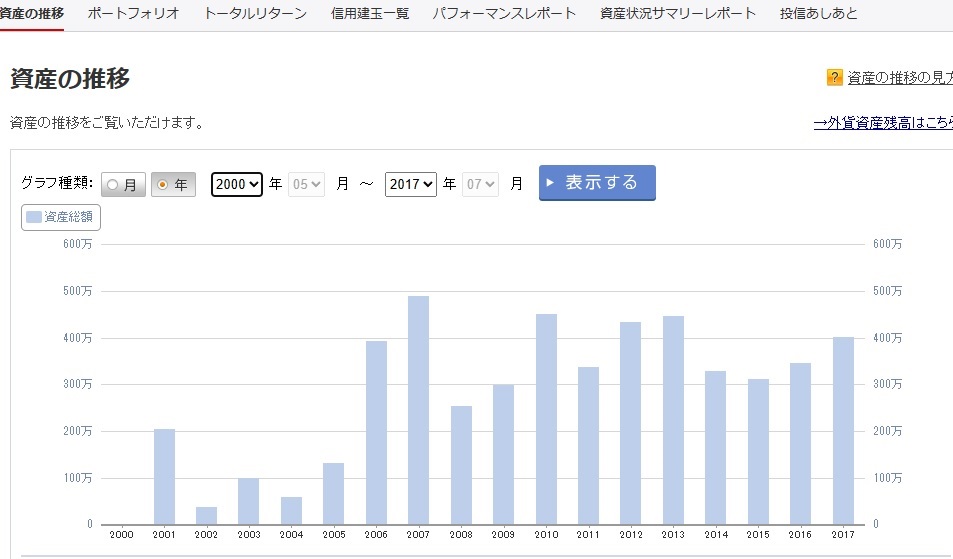The width and height of the screenshot is (953, 559).
Task: Open the パフォーマンスレポート tab
Action: [504, 14]
